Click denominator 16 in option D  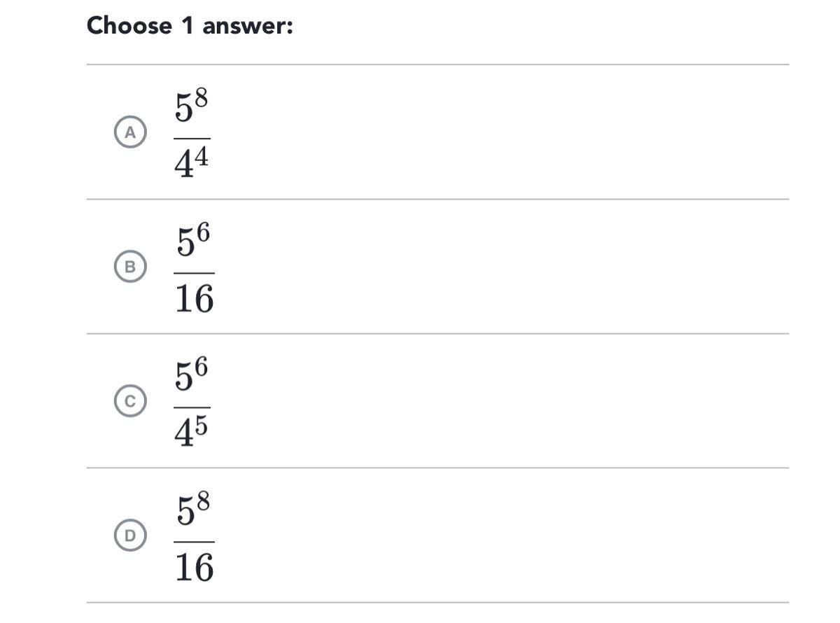point(194,568)
